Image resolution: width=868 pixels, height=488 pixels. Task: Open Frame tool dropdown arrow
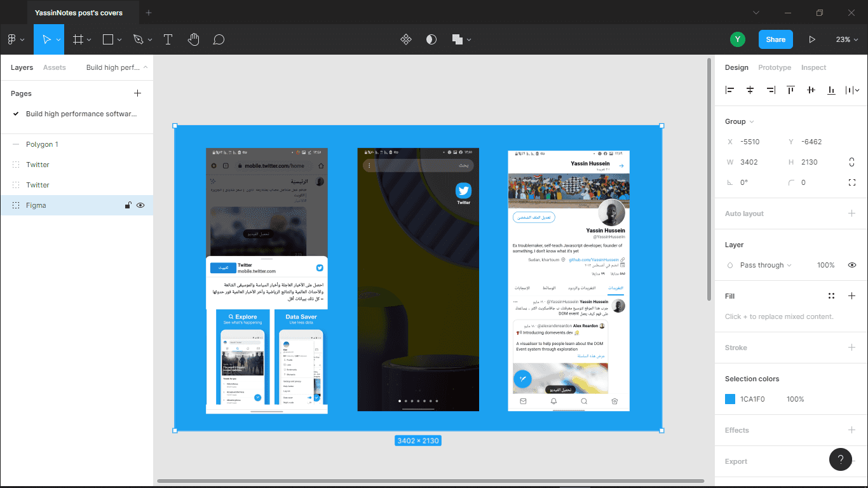[x=89, y=39]
